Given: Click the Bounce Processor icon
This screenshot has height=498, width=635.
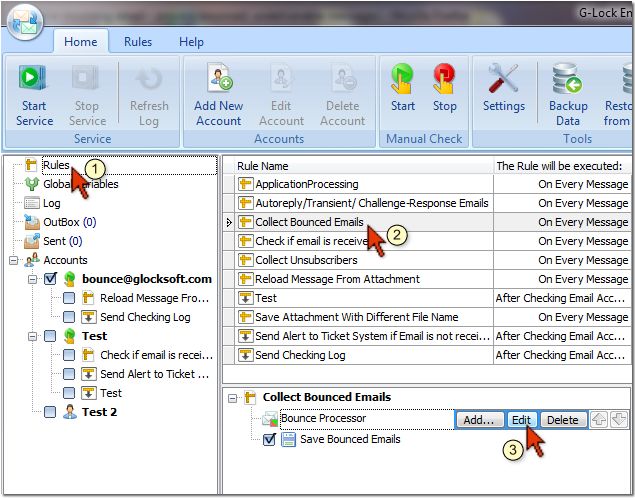Looking at the screenshot, I should point(270,419).
